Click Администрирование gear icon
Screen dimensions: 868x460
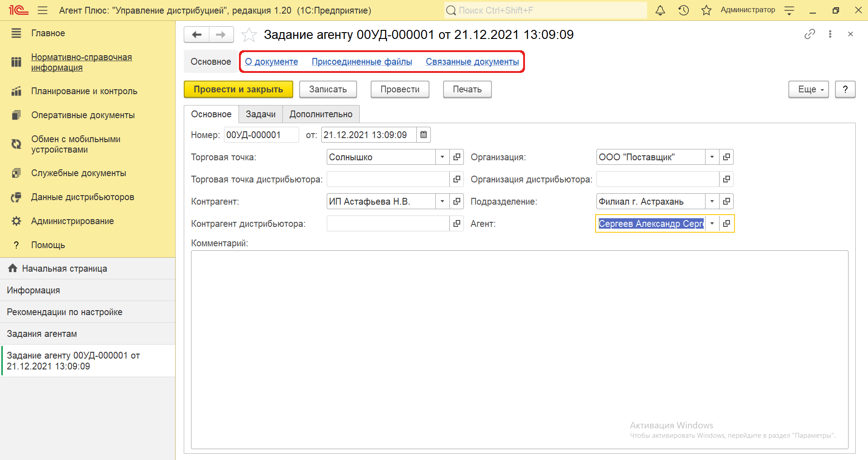[x=16, y=221]
